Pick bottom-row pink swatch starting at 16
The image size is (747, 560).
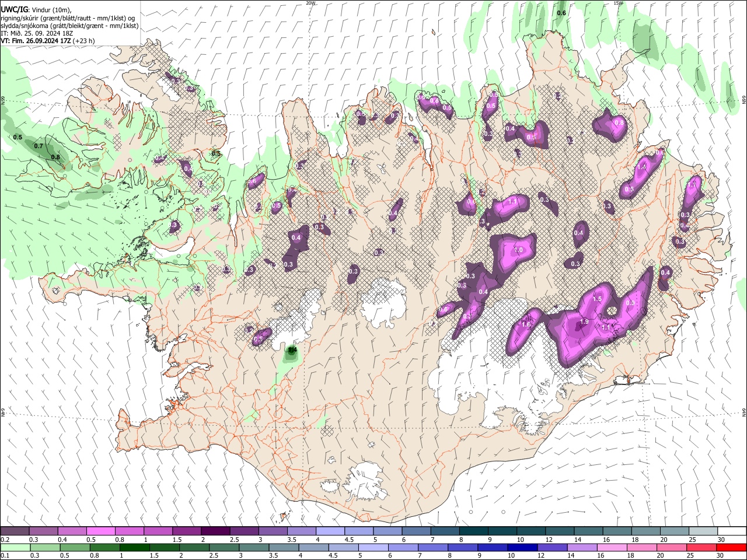(x=612, y=547)
